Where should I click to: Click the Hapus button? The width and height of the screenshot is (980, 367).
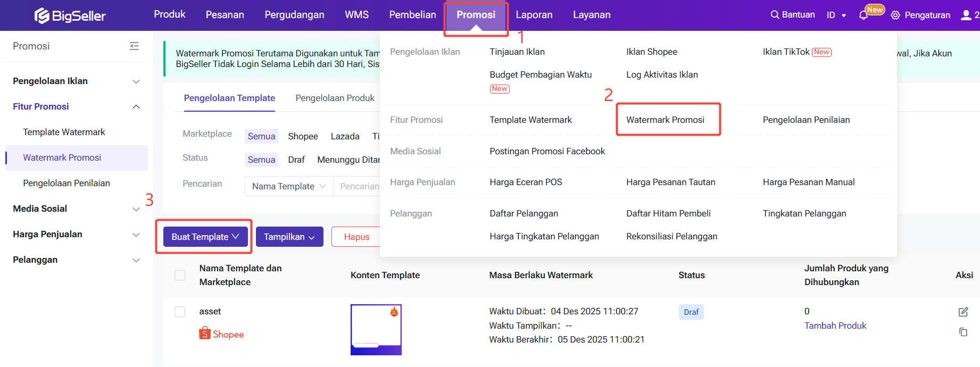click(x=356, y=237)
